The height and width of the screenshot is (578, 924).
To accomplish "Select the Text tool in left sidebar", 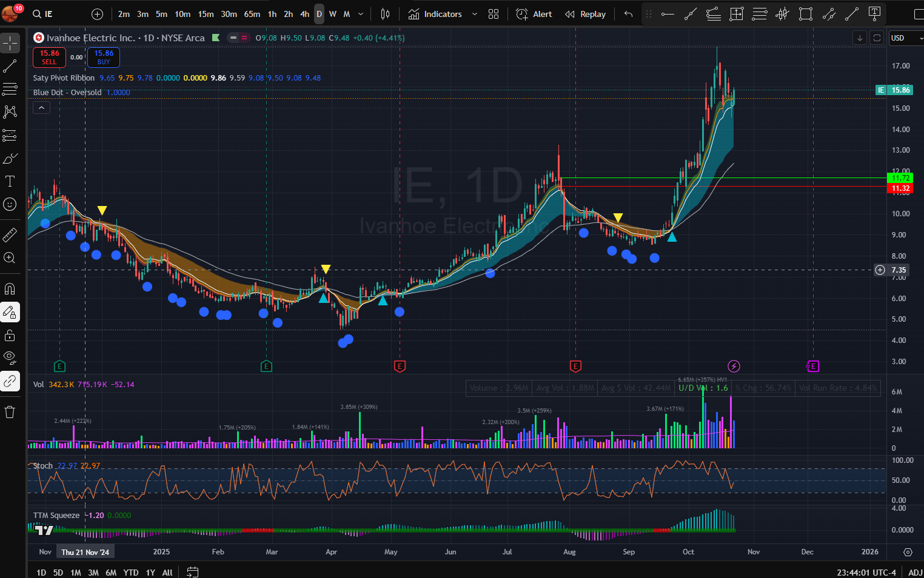I will (x=10, y=181).
